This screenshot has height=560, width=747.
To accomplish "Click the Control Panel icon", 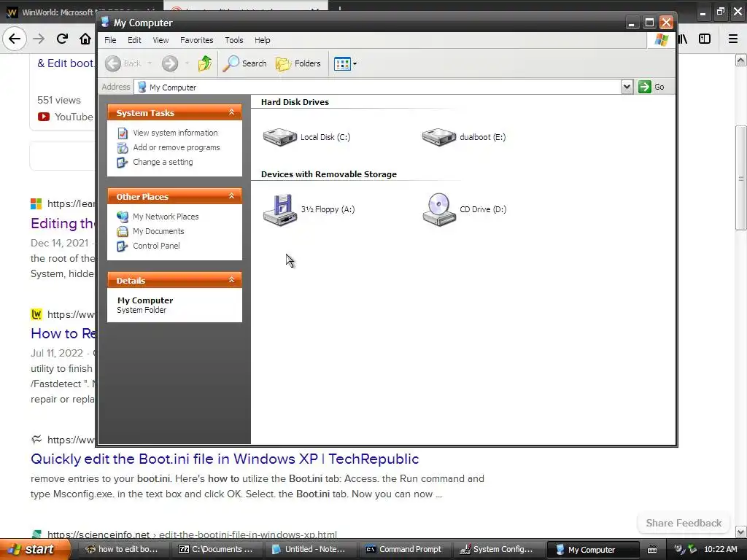I will click(x=123, y=246).
